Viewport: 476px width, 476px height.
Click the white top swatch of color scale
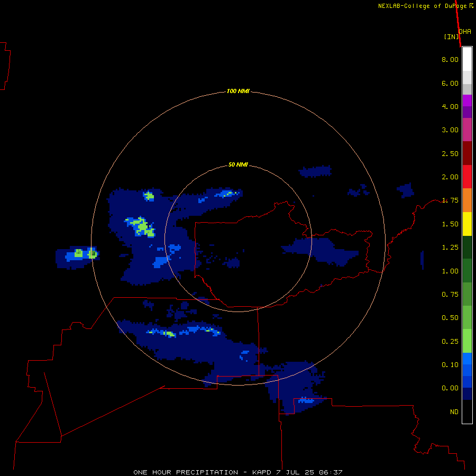[467, 59]
